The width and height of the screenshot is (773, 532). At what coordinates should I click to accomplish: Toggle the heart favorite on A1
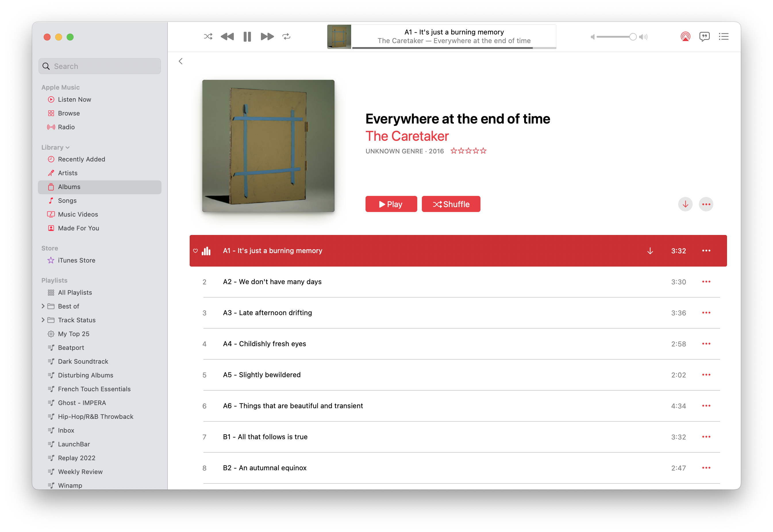point(195,250)
